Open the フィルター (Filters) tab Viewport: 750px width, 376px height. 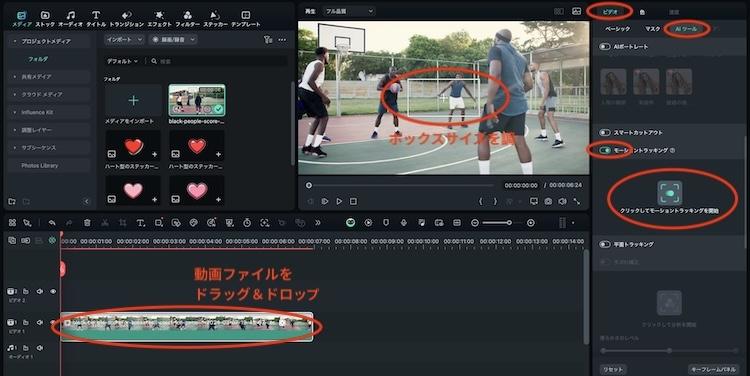188,19
